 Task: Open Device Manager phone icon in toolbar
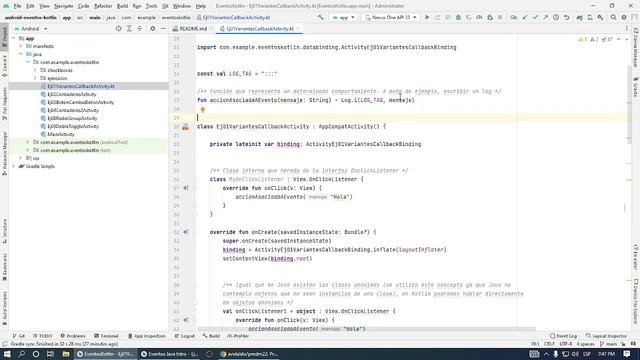590,18
